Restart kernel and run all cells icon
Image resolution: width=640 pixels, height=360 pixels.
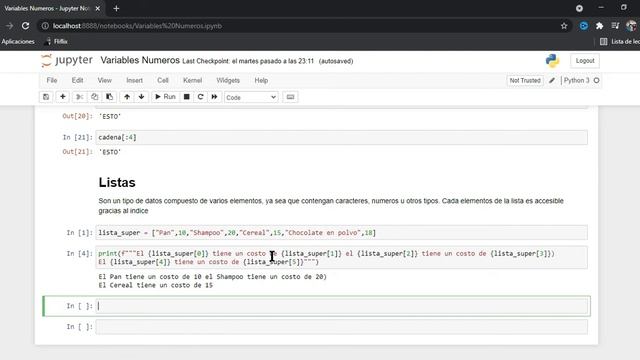click(x=214, y=97)
